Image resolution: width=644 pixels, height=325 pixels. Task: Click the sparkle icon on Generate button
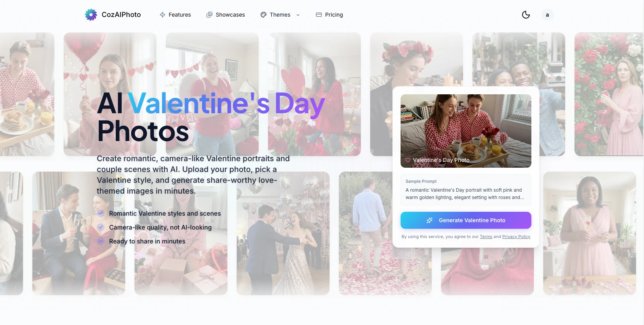click(x=430, y=220)
